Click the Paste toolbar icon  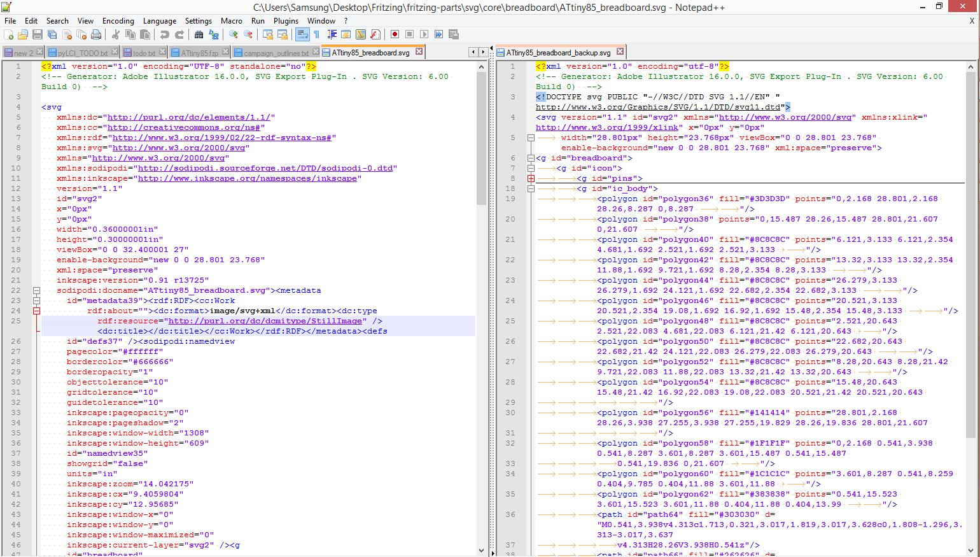coord(145,34)
